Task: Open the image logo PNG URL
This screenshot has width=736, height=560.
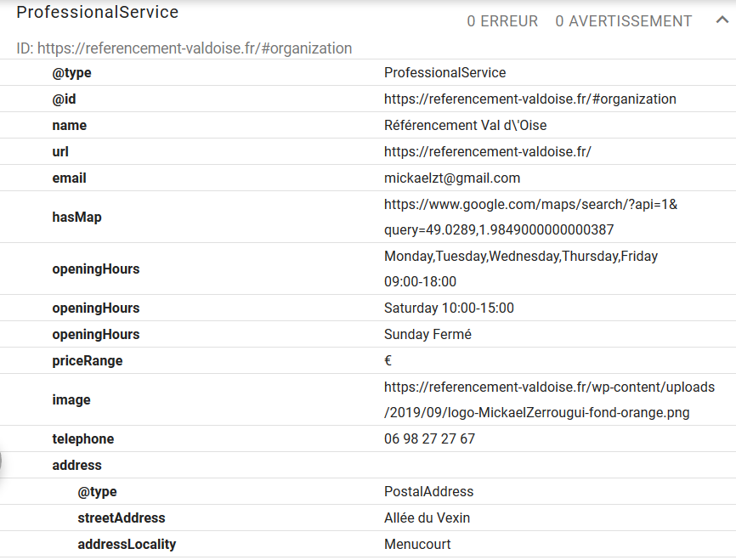Action: point(549,399)
